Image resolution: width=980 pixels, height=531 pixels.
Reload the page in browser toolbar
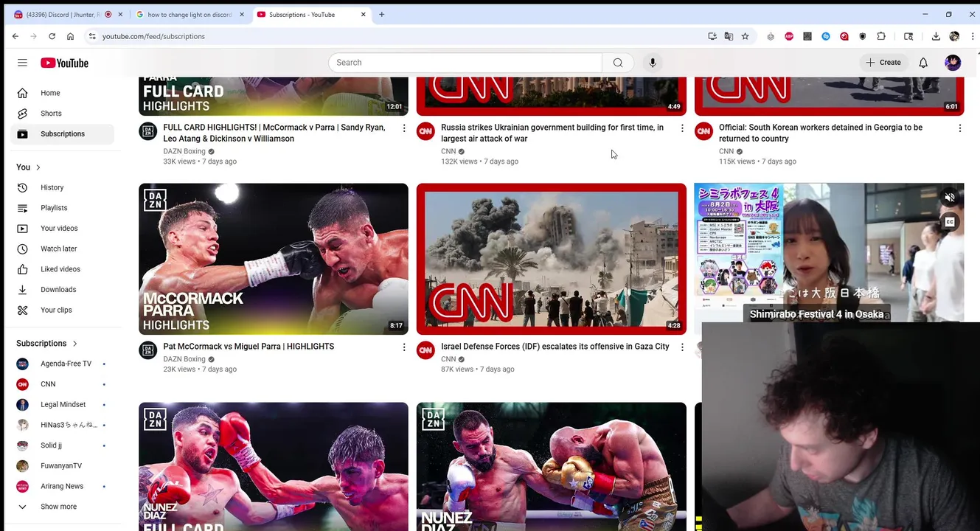tap(52, 36)
